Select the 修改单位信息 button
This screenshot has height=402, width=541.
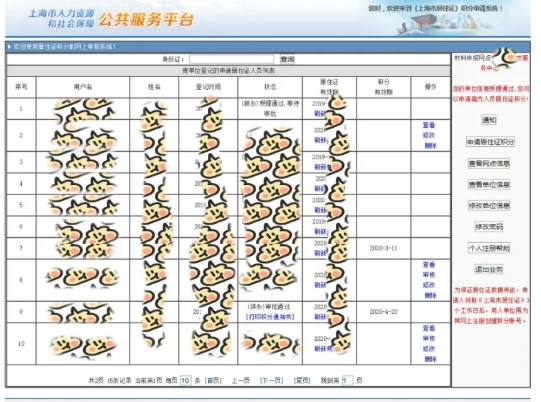pyautogui.click(x=489, y=206)
